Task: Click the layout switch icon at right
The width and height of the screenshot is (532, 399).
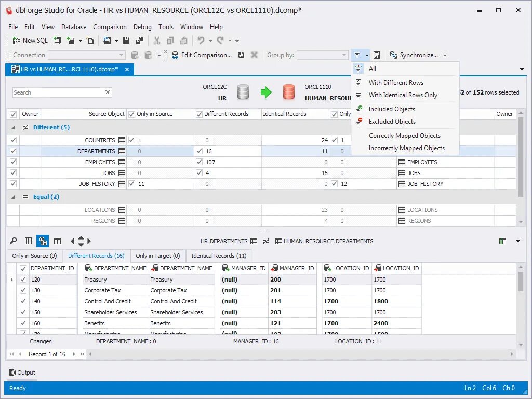Action: click(502, 241)
